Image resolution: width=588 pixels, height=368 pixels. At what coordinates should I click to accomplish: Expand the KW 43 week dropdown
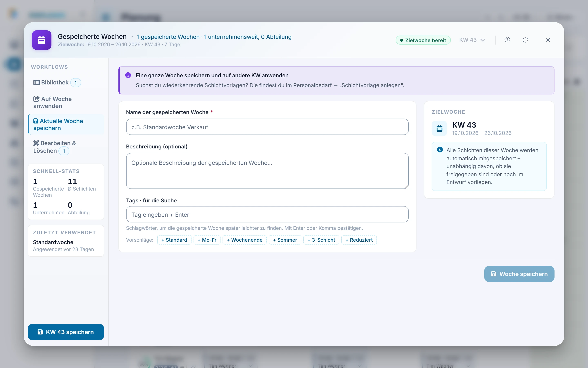472,40
